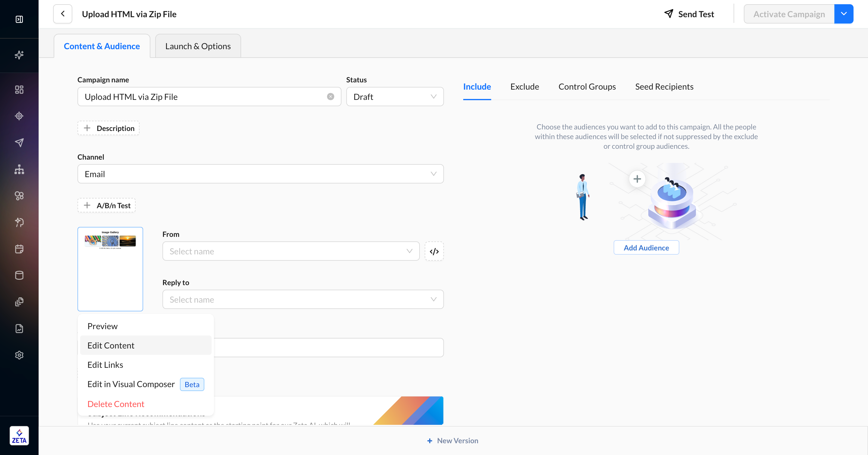Viewport: 868px width, 455px height.
Task: Open the paper plane campaigns icon in sidebar
Action: click(19, 142)
